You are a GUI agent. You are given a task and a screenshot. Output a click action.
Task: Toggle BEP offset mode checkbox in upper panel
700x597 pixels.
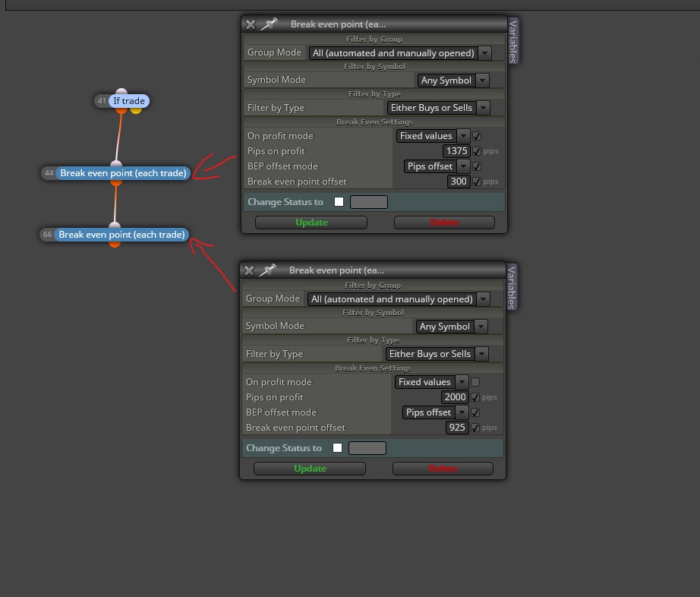[477, 166]
